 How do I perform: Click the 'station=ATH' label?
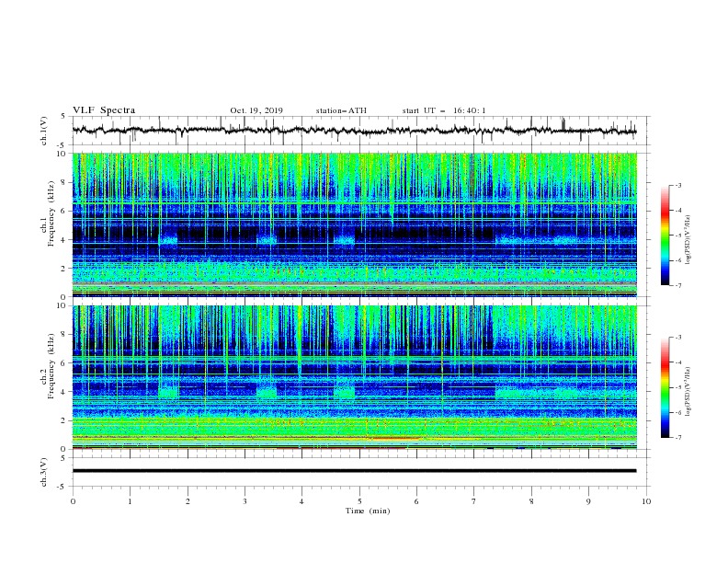click(341, 110)
